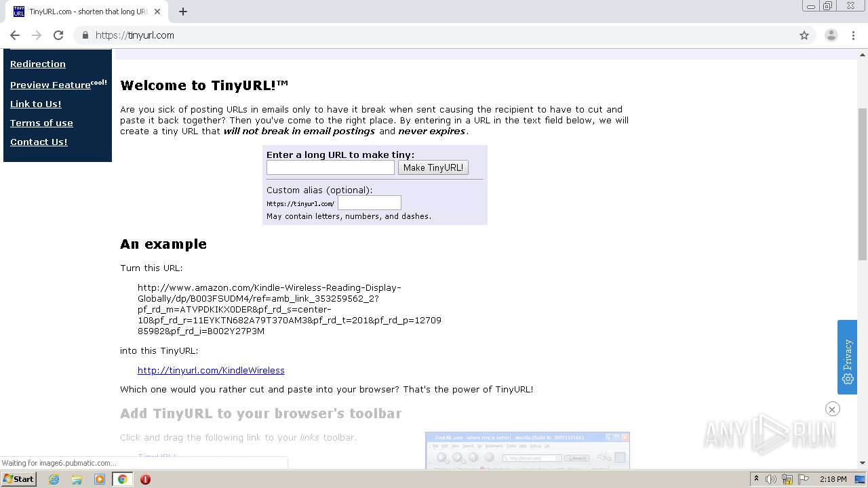Open the Chrome profile avatar

point(831,35)
